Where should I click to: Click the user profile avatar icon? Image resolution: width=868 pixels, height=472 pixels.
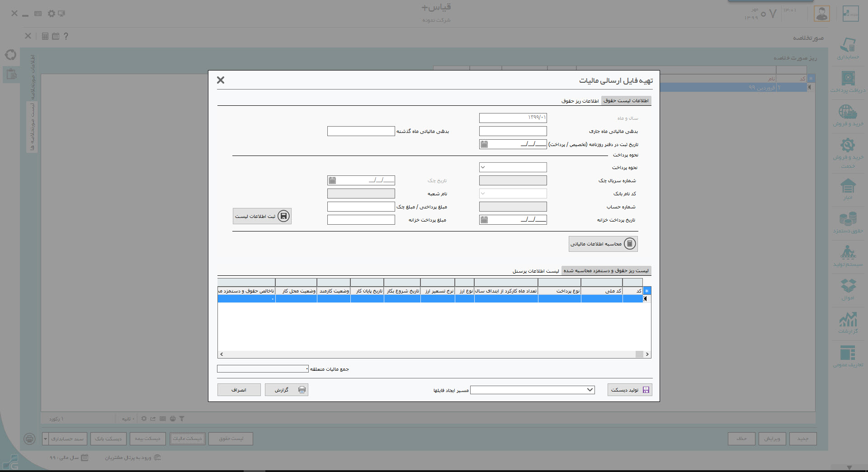pyautogui.click(x=821, y=13)
